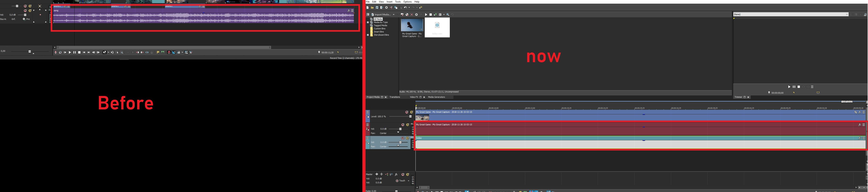Click the Save project icon in toolbar
Image resolution: width=868 pixels, height=192 pixels.
click(377, 7)
